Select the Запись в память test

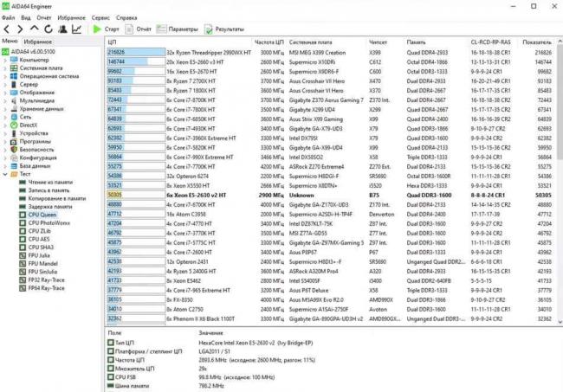point(49,190)
